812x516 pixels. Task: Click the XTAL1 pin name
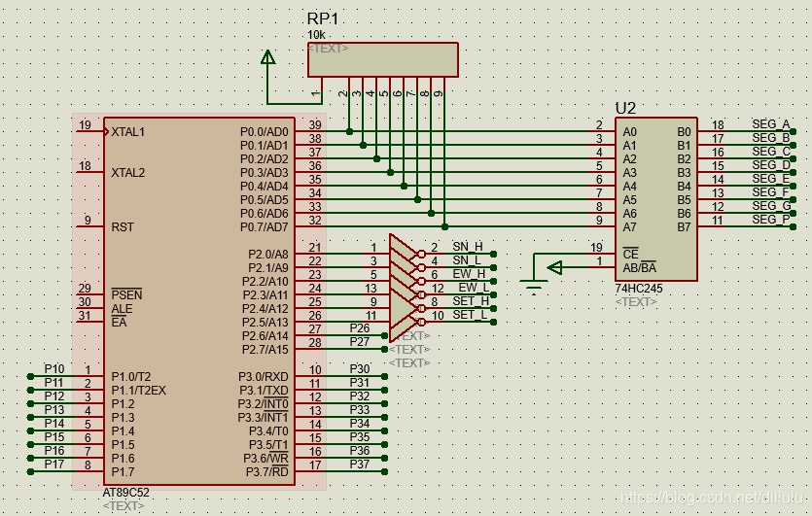point(128,132)
